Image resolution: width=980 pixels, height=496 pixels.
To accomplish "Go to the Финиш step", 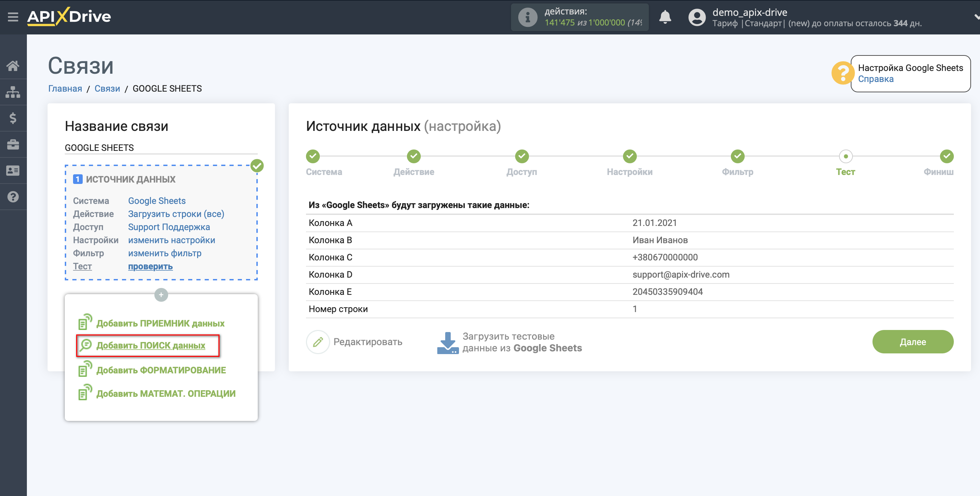I will pyautogui.click(x=947, y=156).
